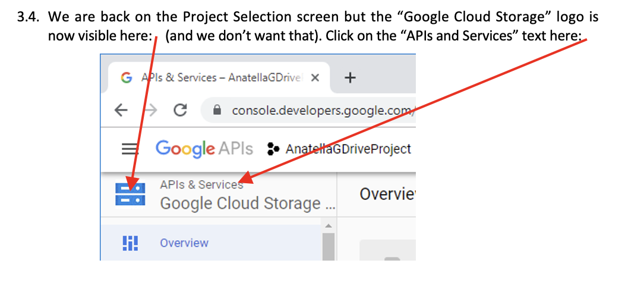Reload the console page
This screenshot has width=644, height=282.
[x=181, y=111]
